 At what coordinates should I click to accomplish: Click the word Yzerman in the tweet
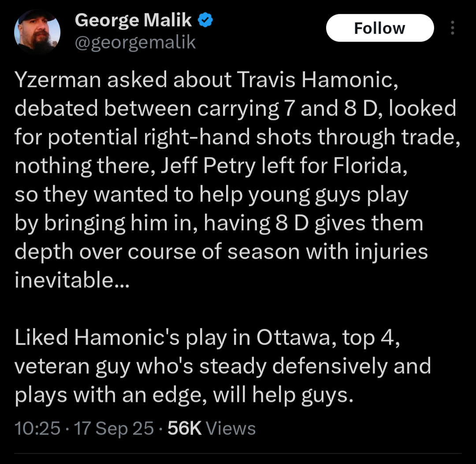58,80
